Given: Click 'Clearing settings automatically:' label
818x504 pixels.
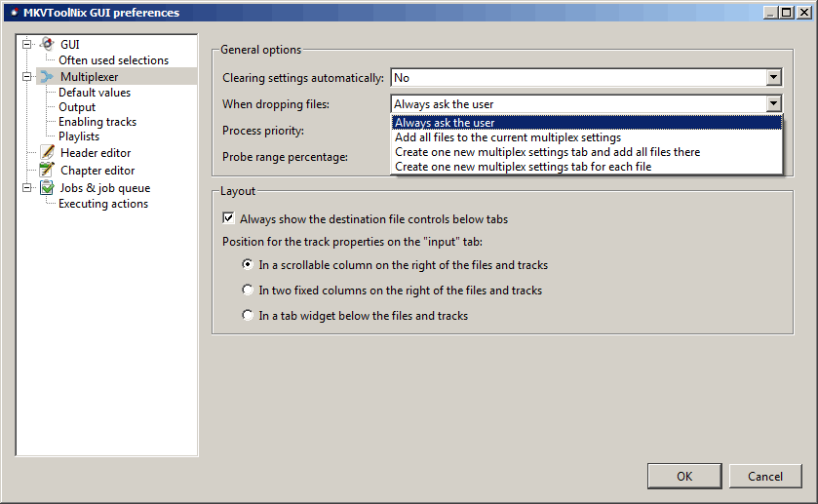Looking at the screenshot, I should (x=303, y=78).
